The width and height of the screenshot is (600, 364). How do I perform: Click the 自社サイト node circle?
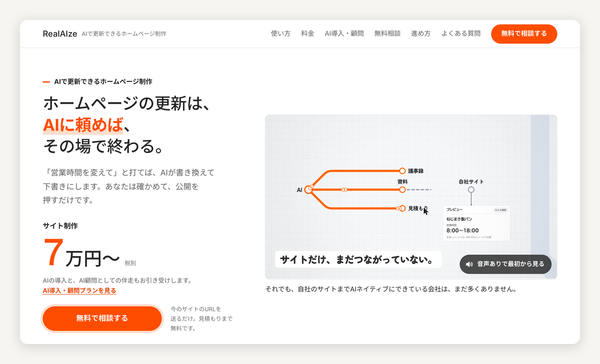[x=471, y=190]
